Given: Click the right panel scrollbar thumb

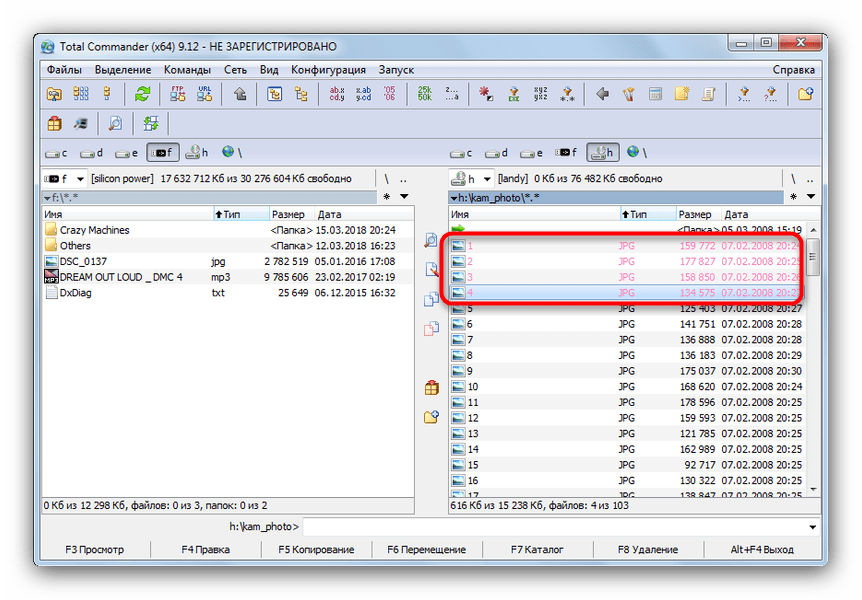Looking at the screenshot, I should coord(813,256).
